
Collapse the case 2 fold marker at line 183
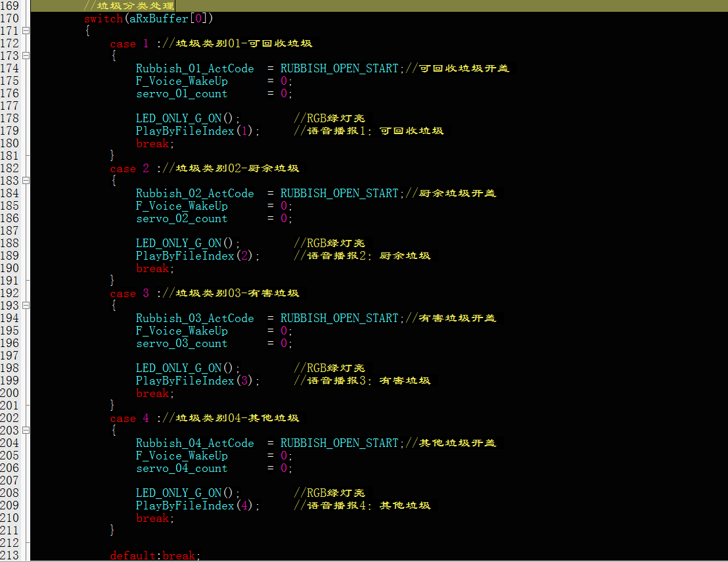tap(26, 181)
